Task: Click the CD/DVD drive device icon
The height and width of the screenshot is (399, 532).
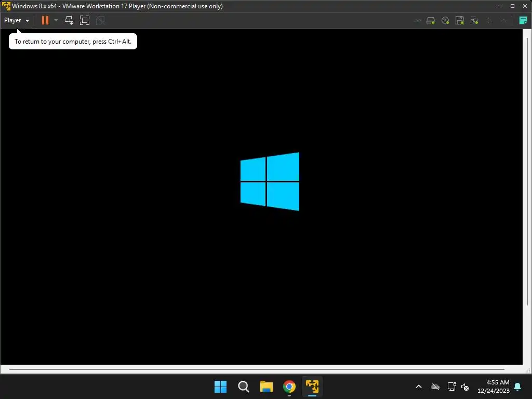Action: point(445,21)
